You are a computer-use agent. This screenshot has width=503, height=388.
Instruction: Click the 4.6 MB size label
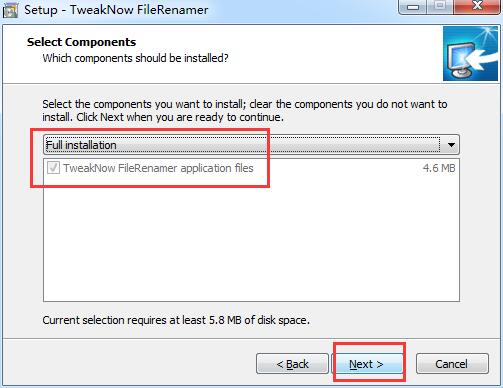pyautogui.click(x=439, y=168)
